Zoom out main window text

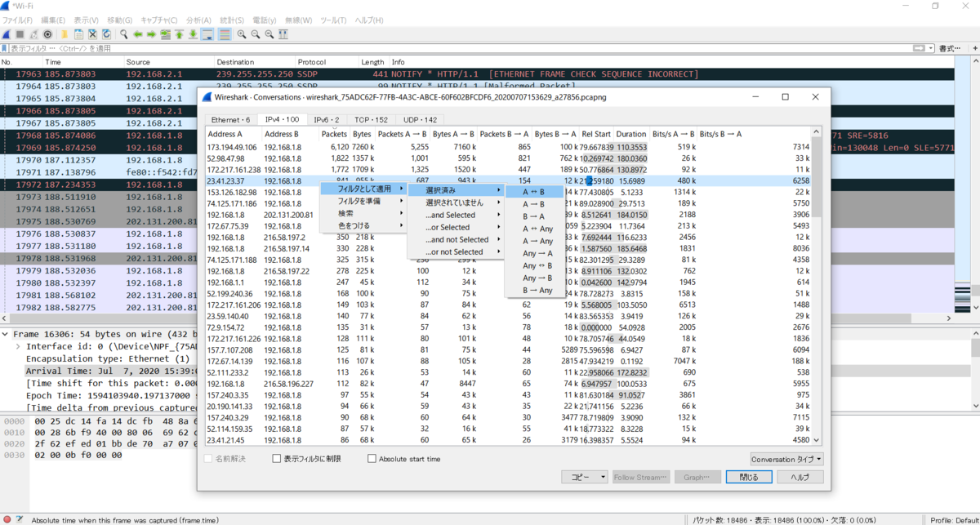tap(256, 34)
